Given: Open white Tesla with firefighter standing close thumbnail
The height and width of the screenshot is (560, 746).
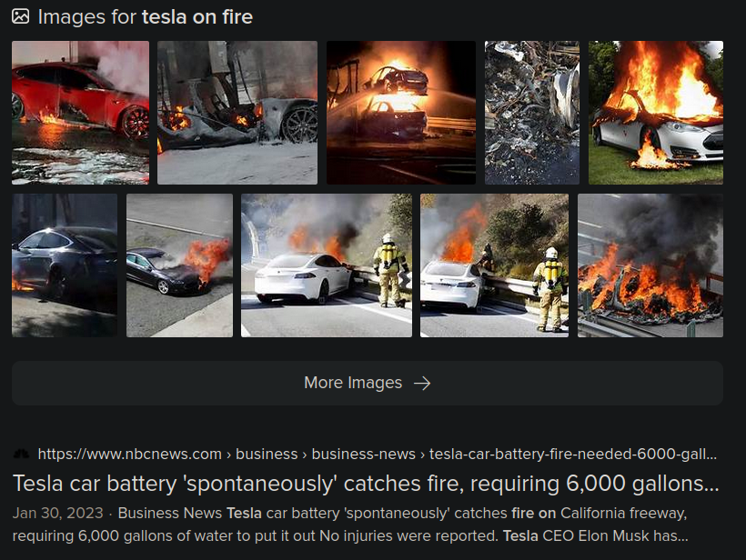Looking at the screenshot, I should tap(327, 265).
